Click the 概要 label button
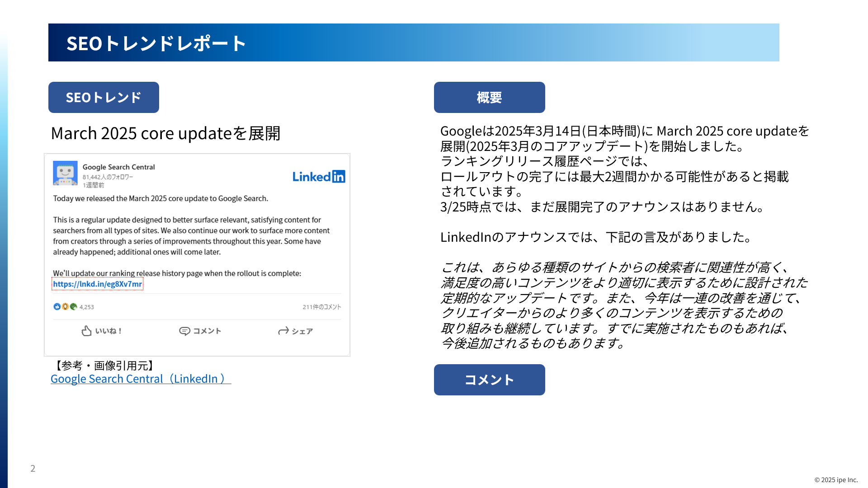The image size is (868, 488). pyautogui.click(x=489, y=97)
